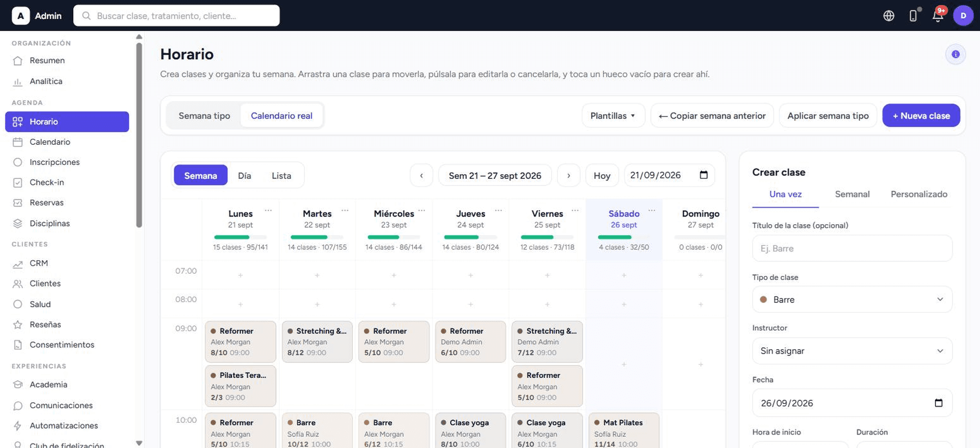The height and width of the screenshot is (448, 980).
Task: Open the Lunes column options menu
Action: coord(268,210)
